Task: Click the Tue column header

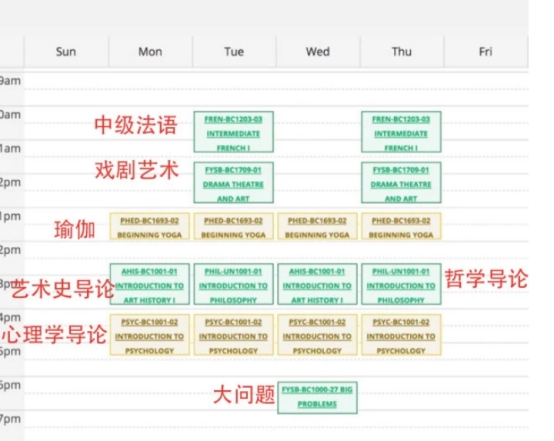Action: coord(234,52)
